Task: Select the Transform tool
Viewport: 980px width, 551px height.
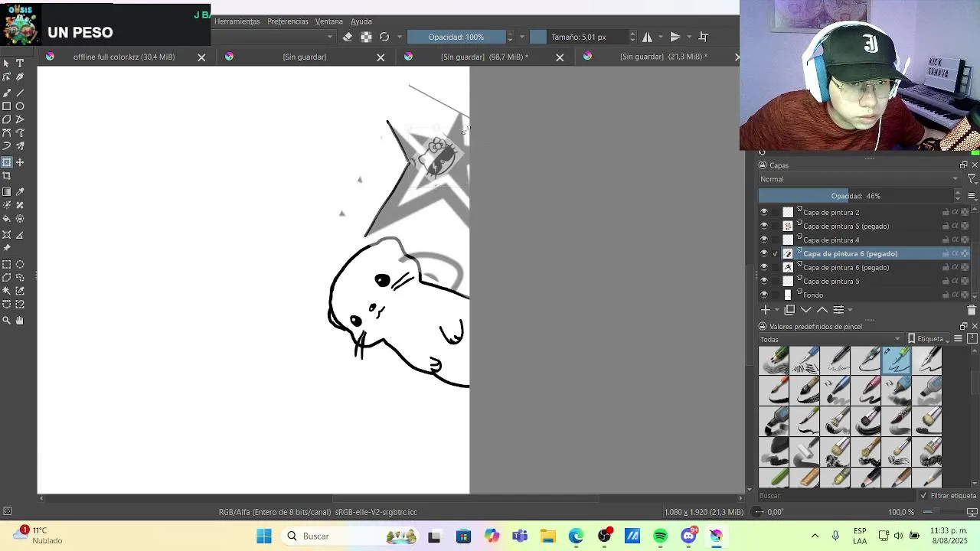Action: 7,162
